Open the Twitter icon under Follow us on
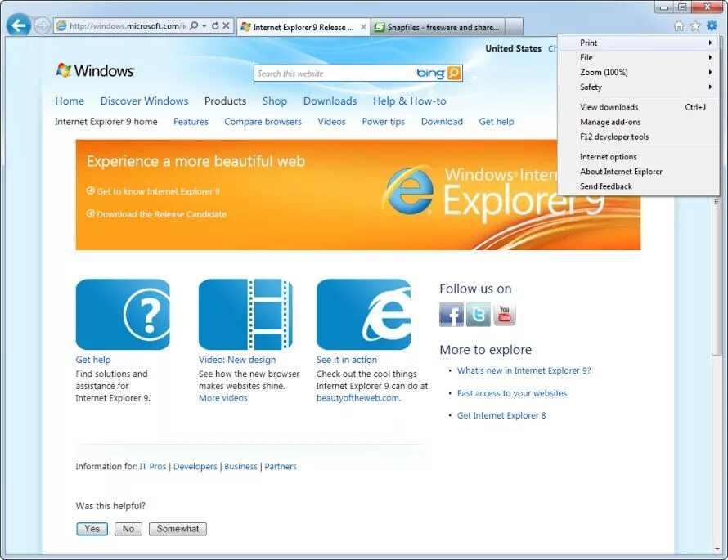The height and width of the screenshot is (560, 728). (479, 315)
